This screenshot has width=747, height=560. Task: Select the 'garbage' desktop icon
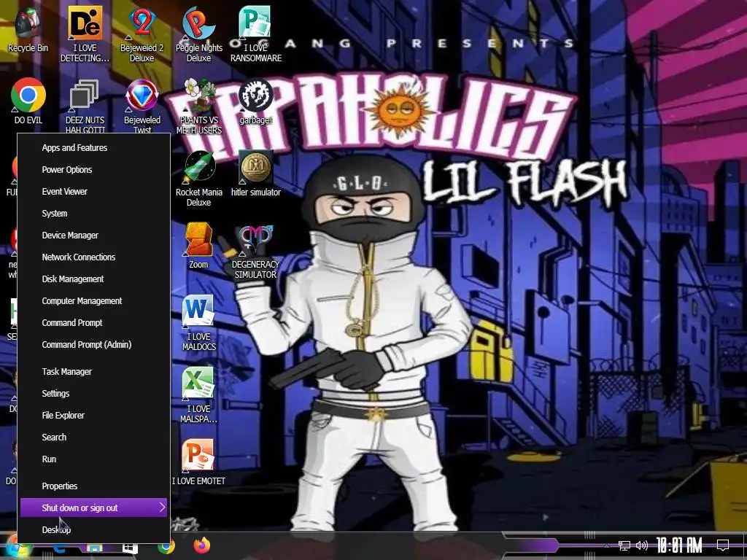tap(255, 101)
